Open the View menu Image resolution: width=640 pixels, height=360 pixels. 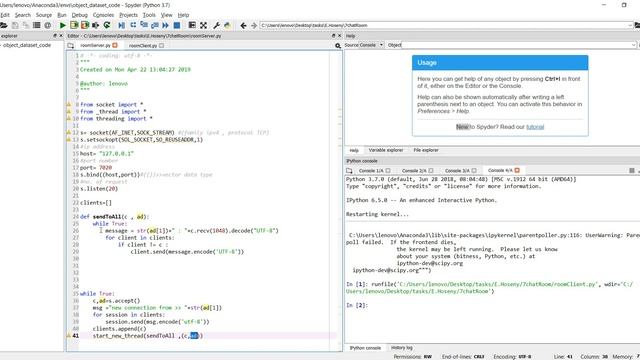[x=166, y=15]
